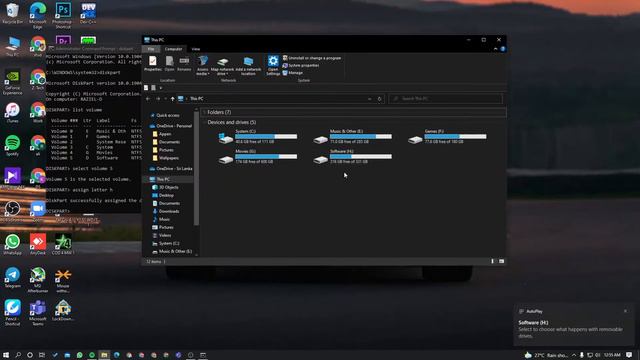Switch to the large icons view layout
The width and height of the screenshot is (640, 360).
coord(501,261)
